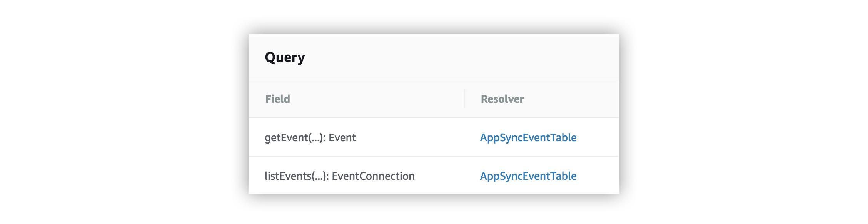Open the AppSyncEventTable resolver for getEvent
Image resolution: width=868 pixels, height=224 pixels.
[528, 138]
